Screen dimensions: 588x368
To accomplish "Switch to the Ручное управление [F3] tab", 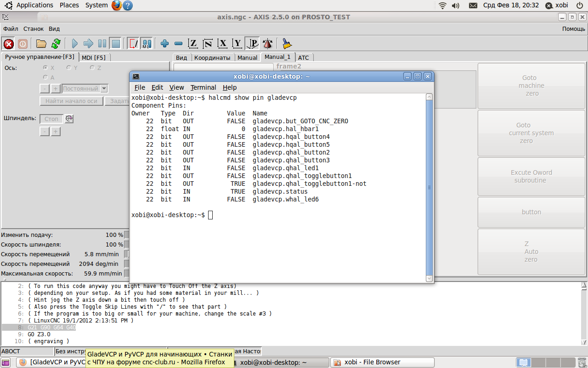I will [x=40, y=57].
